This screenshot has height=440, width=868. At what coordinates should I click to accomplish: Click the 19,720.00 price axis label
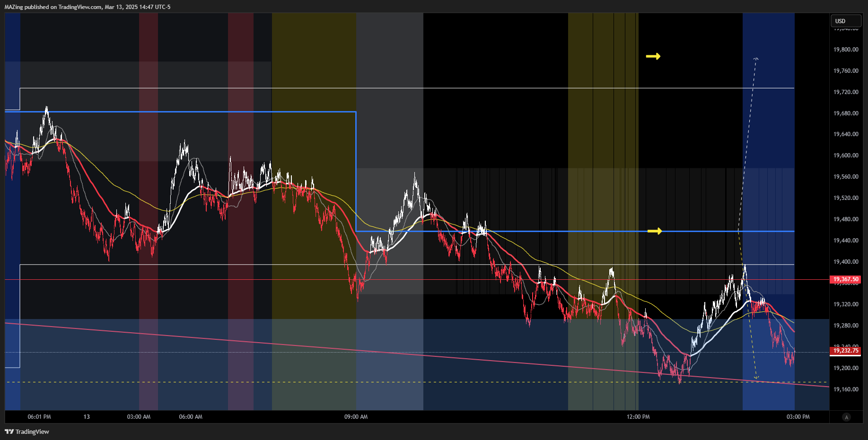(x=846, y=92)
